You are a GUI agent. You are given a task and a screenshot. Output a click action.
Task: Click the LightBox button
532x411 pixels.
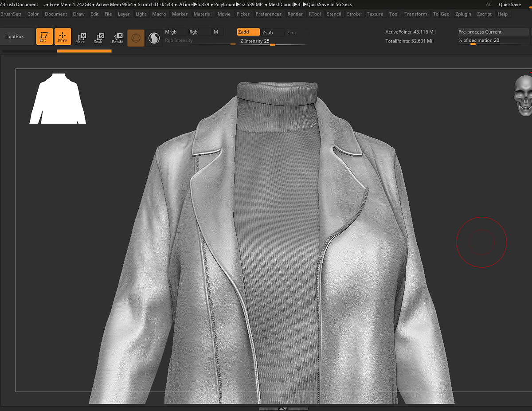click(x=17, y=37)
